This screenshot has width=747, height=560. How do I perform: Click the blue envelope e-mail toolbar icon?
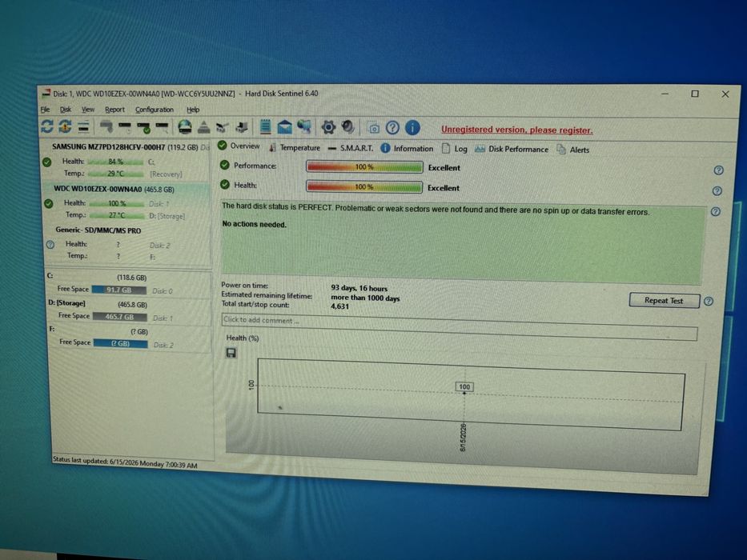click(284, 127)
